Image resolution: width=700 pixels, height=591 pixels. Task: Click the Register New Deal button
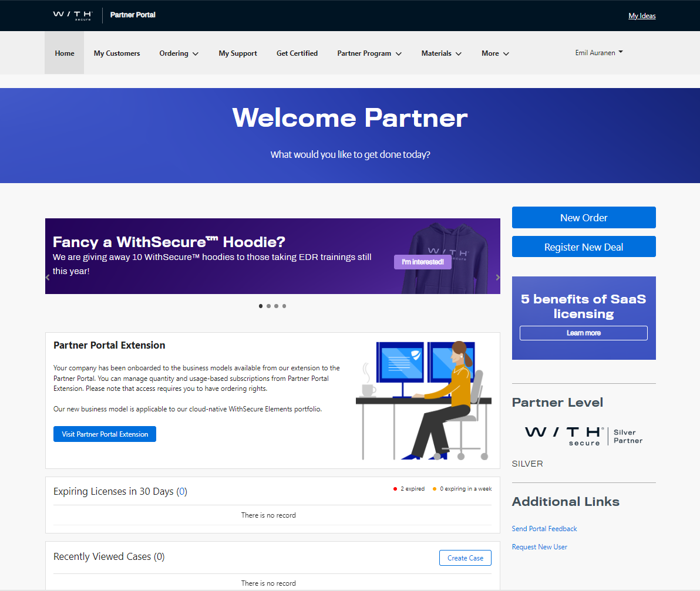583,246
